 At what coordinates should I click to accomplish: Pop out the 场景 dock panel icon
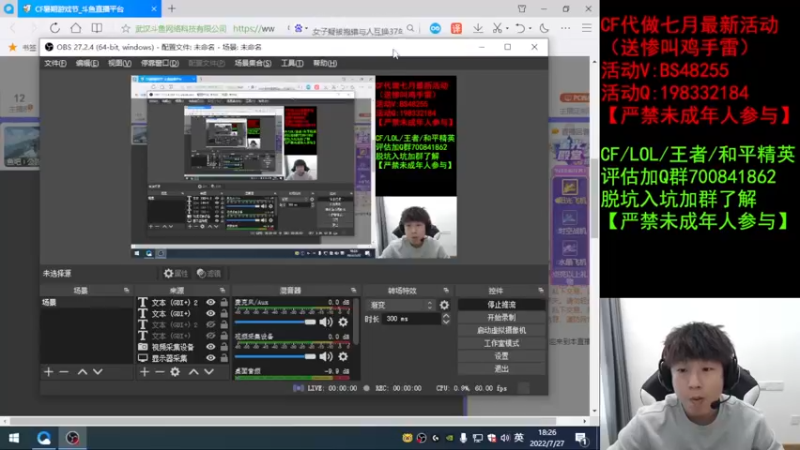pos(127,290)
